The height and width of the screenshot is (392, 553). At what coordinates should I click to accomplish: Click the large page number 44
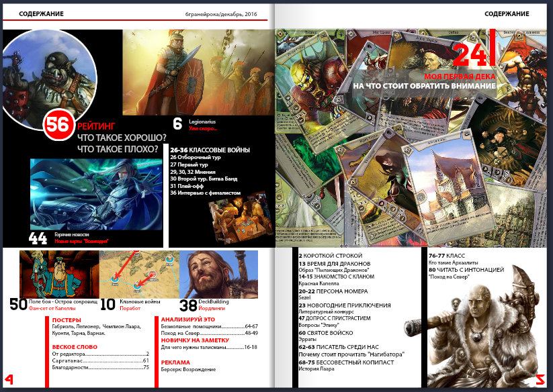[x=38, y=238]
